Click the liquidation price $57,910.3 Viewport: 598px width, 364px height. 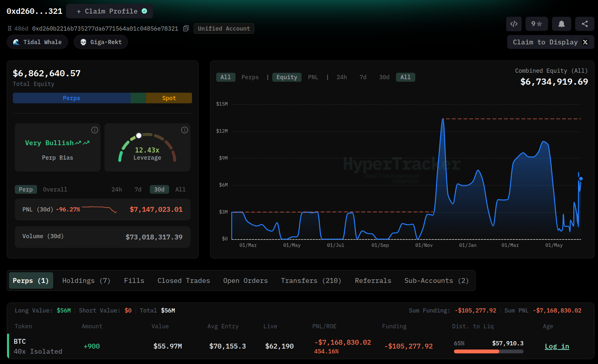(x=508, y=343)
